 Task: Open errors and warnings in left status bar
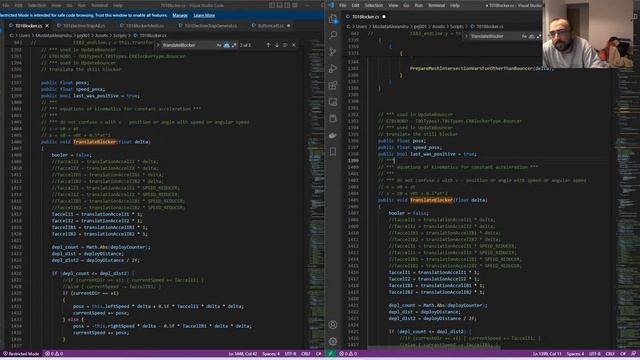coord(54,354)
